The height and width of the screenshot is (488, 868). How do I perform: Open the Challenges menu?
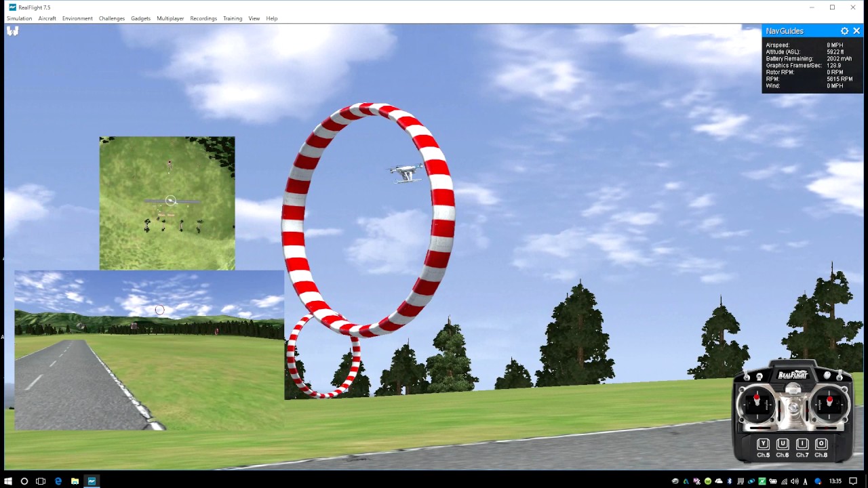pyautogui.click(x=112, y=18)
